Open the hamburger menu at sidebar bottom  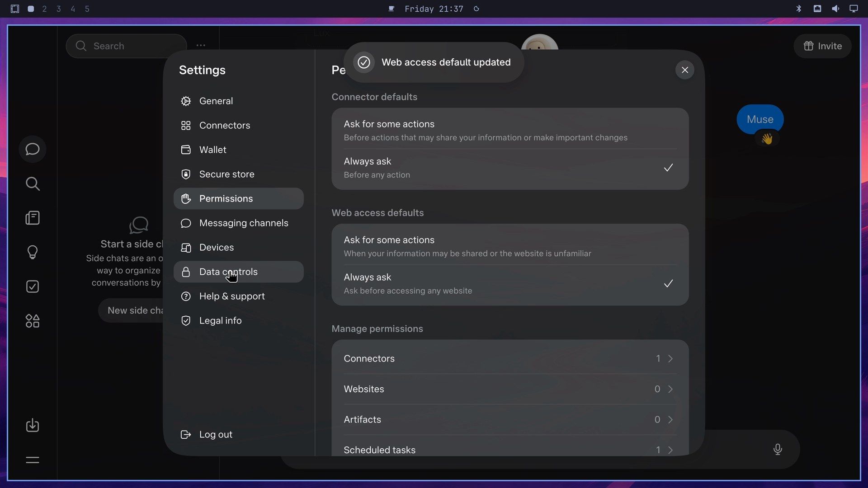click(33, 460)
